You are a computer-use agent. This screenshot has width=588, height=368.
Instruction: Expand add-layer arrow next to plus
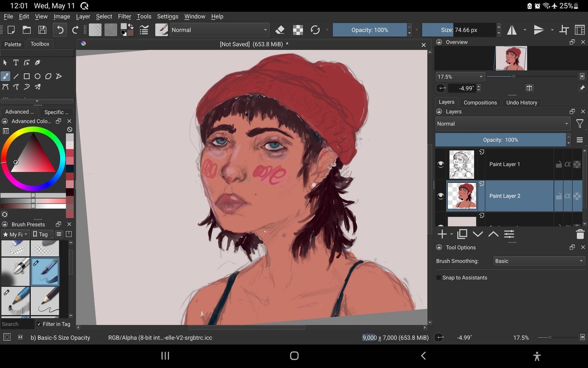pyautogui.click(x=451, y=234)
